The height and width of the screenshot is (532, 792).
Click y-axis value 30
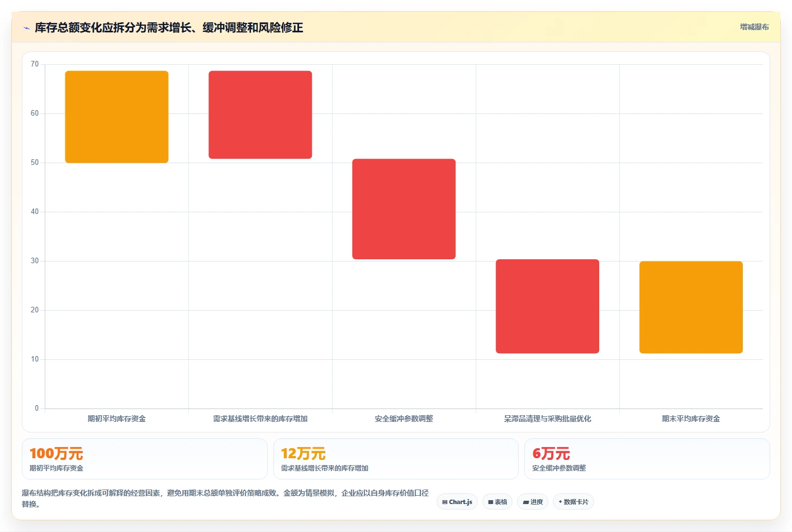coord(35,261)
